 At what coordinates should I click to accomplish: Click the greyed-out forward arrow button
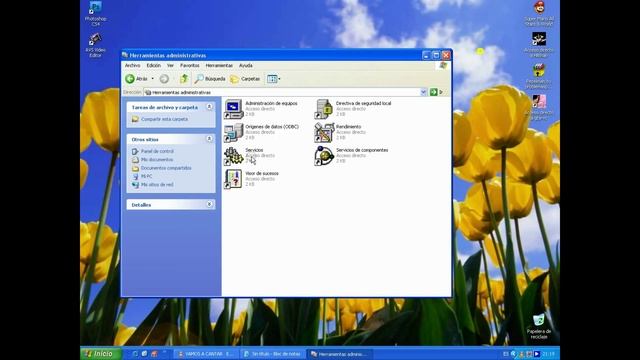click(x=164, y=79)
